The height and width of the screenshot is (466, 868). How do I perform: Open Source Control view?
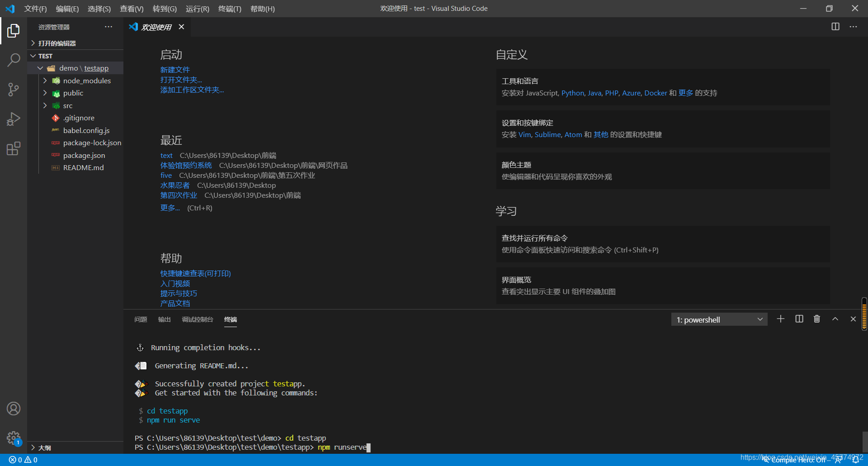pyautogui.click(x=14, y=90)
